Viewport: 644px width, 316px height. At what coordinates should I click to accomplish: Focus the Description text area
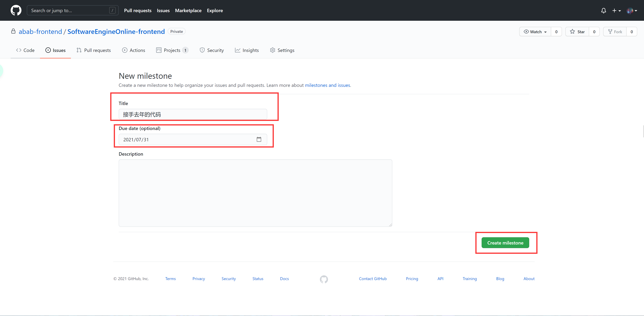click(255, 193)
